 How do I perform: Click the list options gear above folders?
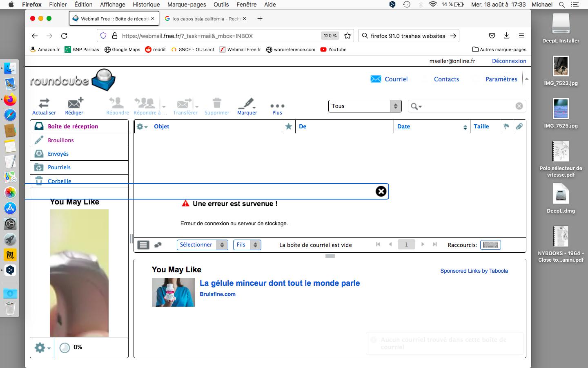(x=140, y=127)
